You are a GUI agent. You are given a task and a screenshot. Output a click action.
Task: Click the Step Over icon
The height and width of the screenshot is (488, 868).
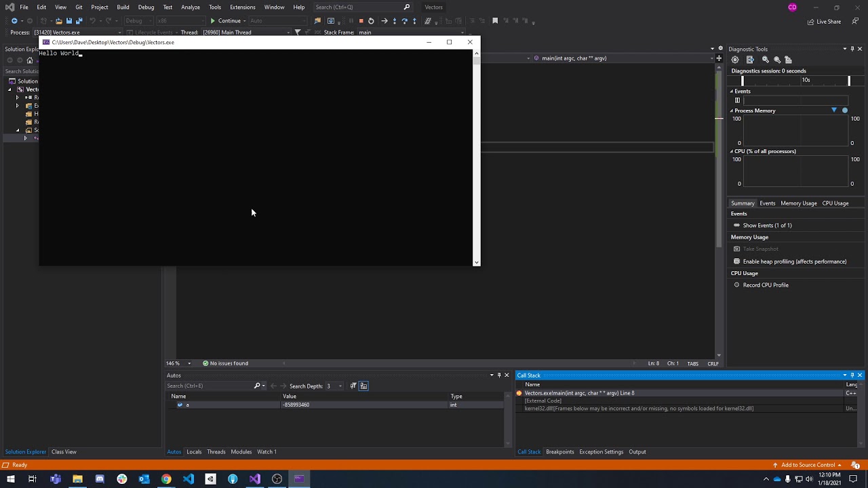(x=405, y=21)
